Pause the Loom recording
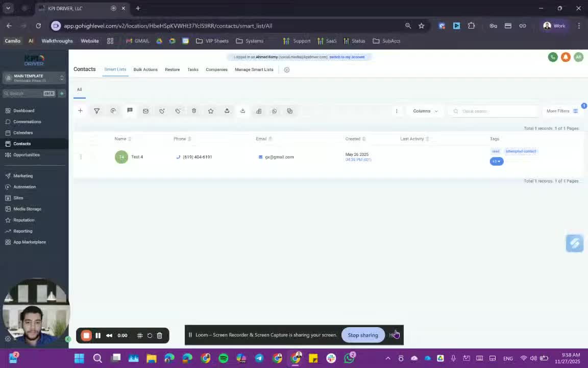This screenshot has height=368, width=588. coord(98,335)
